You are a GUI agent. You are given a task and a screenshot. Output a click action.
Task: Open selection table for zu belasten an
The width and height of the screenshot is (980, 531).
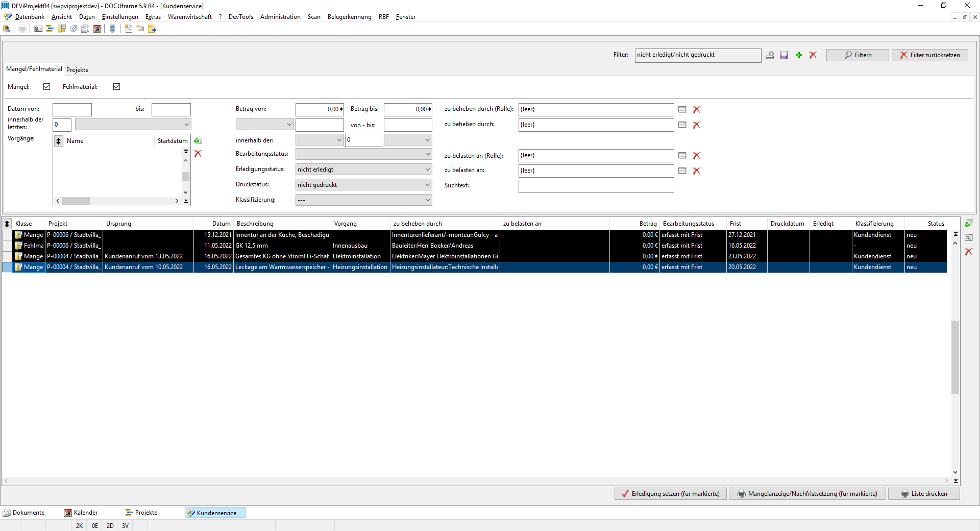point(682,171)
